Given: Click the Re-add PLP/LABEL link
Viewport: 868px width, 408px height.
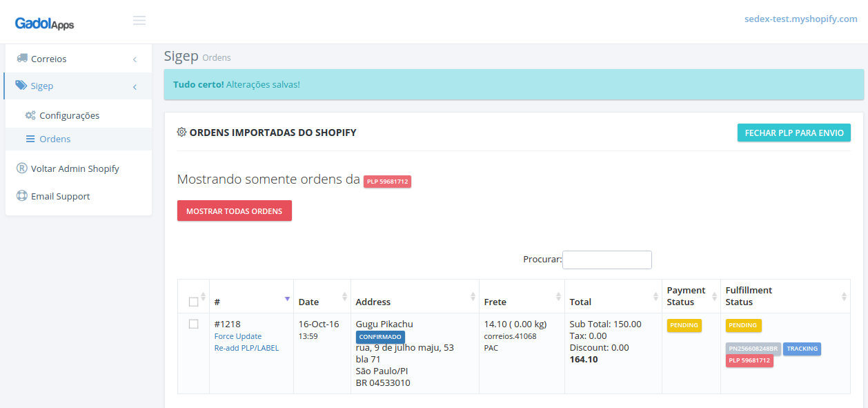Looking at the screenshot, I should tap(246, 348).
